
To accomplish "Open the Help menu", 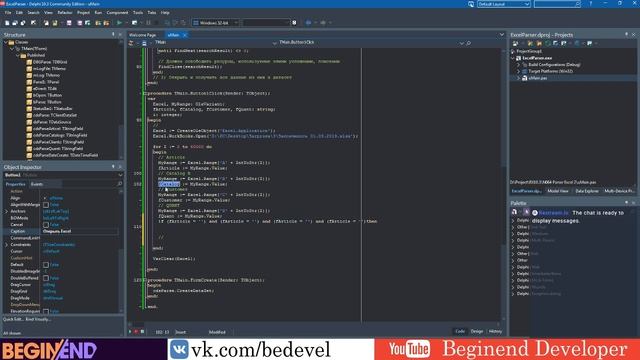I will coord(165,13).
